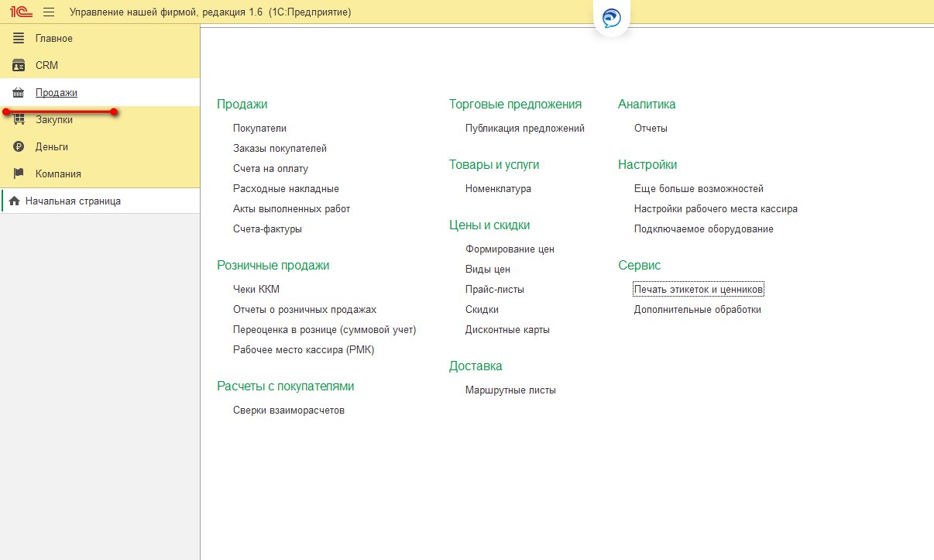934x560 pixels.
Task: Click the Товары и услуги heading
Action: 494,165
